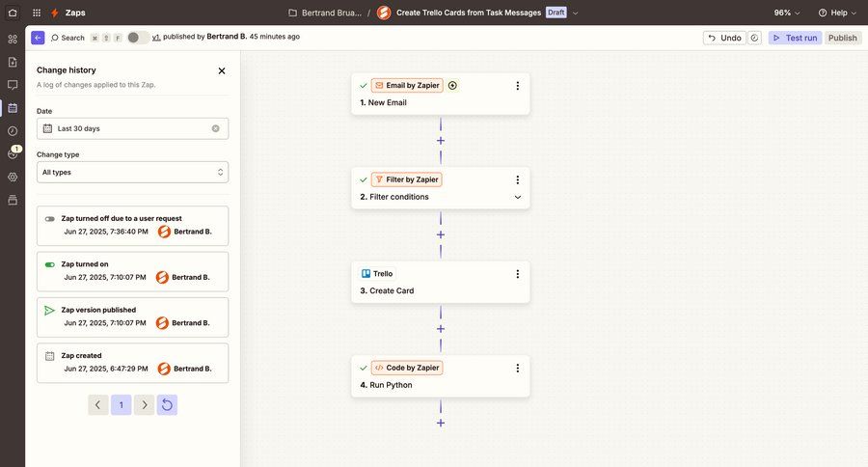Open the 'Zap version published' history entry

point(132,316)
